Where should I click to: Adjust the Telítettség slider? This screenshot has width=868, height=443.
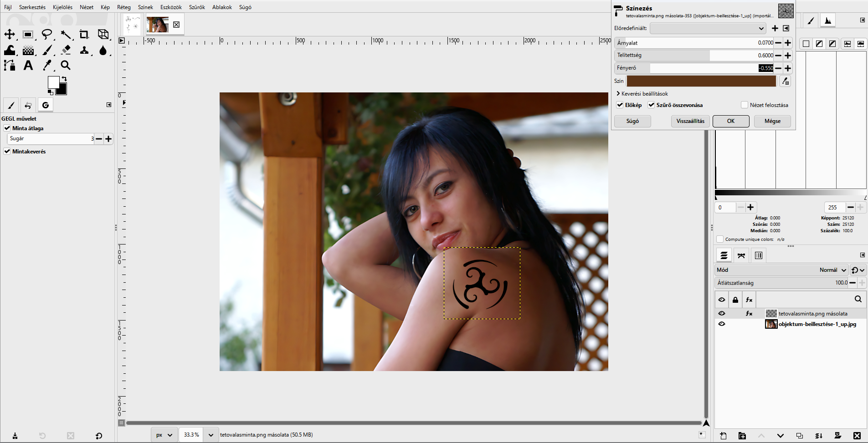[x=694, y=56]
